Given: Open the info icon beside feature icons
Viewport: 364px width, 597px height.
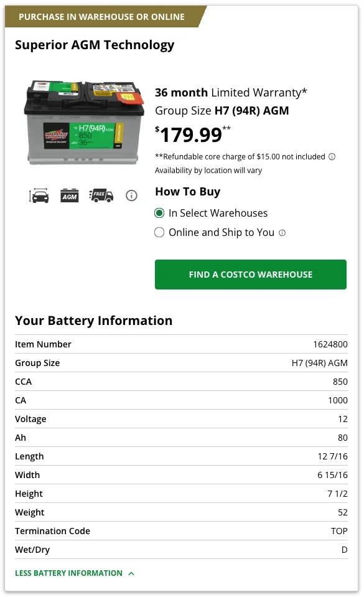Looking at the screenshot, I should coord(131,195).
